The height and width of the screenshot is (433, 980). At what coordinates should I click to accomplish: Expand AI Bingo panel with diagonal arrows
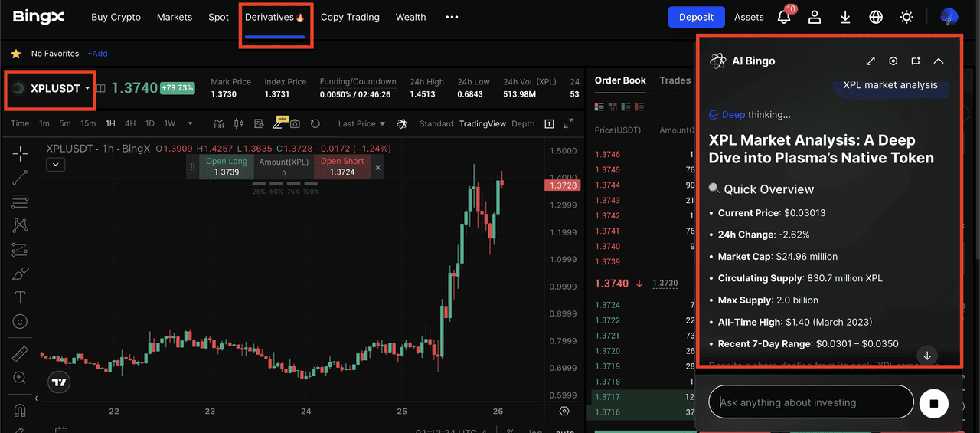coord(871,61)
